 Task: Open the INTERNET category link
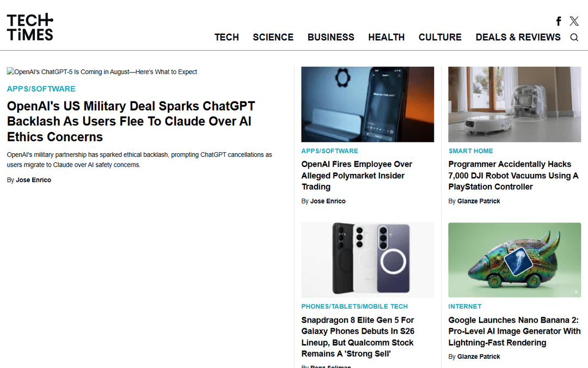click(x=464, y=306)
